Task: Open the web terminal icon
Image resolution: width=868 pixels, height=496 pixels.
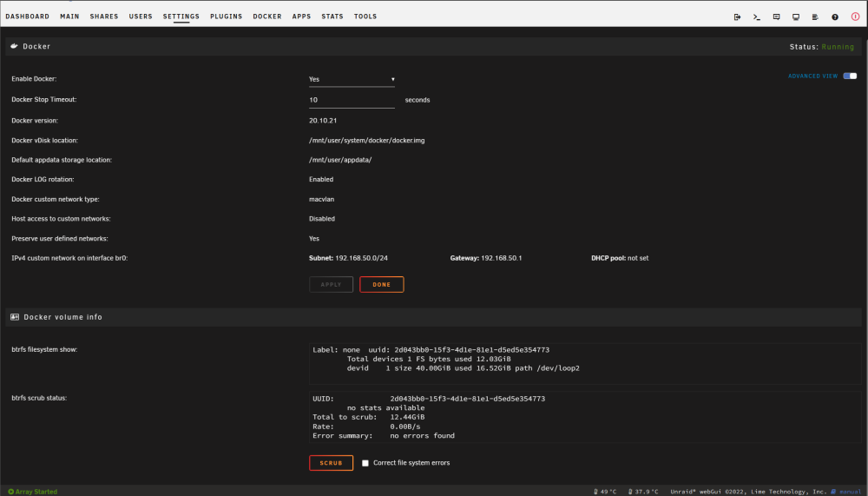Action: [757, 17]
